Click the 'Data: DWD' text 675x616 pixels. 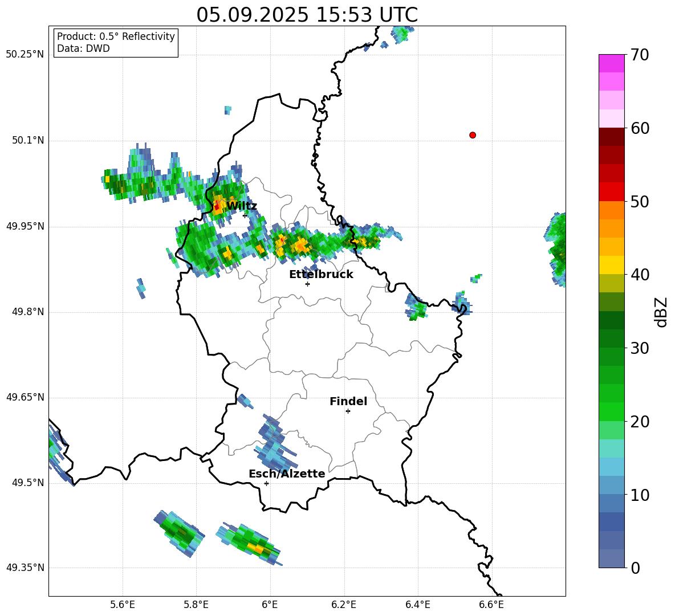click(x=83, y=48)
